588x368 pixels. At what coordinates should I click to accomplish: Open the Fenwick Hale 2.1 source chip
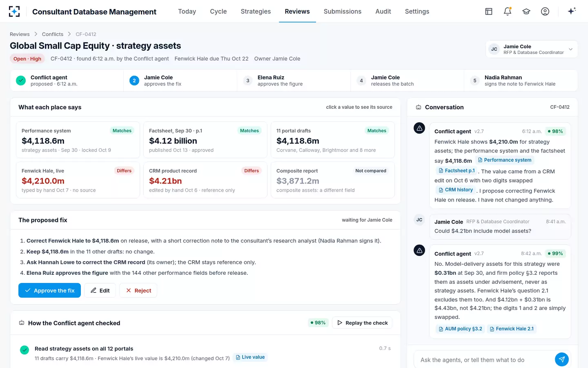pos(512,329)
